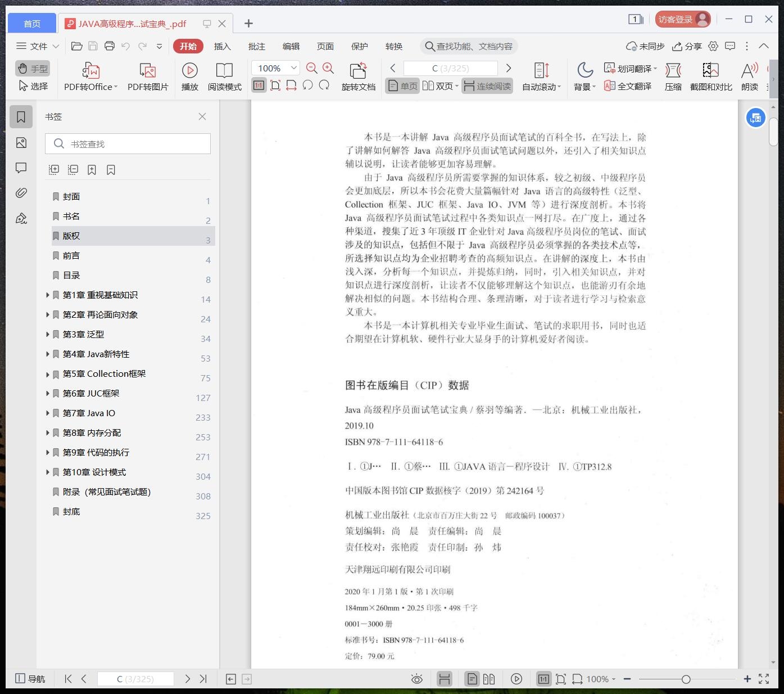Activate 阅读模式 reading mode

[224, 77]
